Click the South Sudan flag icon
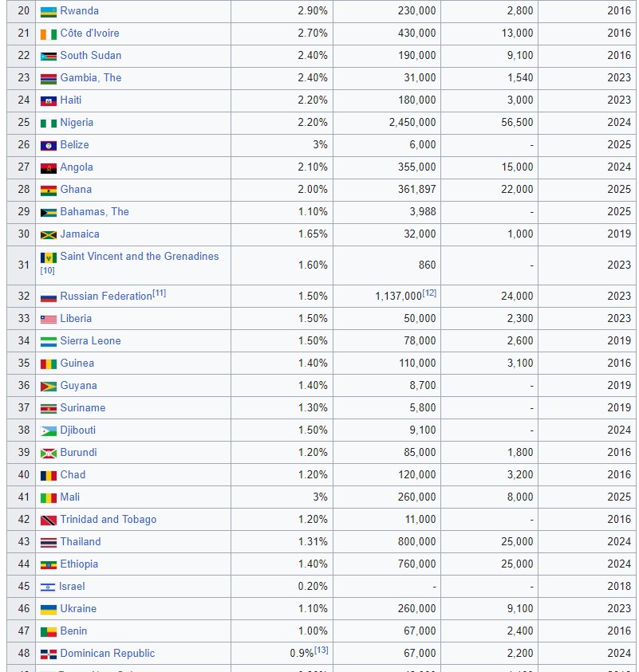Screen dimensions: 639x672 tap(49, 56)
